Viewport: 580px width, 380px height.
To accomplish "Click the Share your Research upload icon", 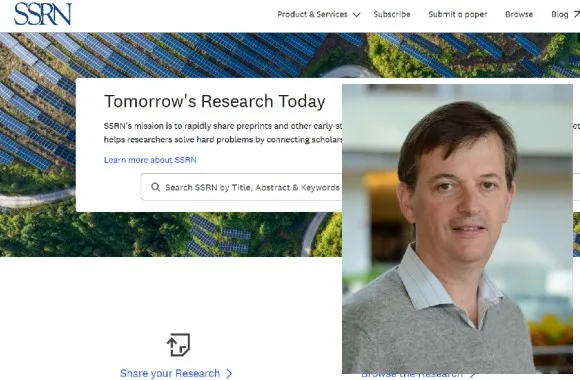I will pos(178,345).
